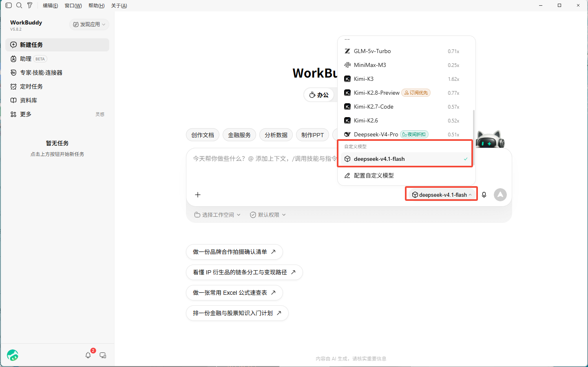588x367 pixels.
Task: Open the 帮助(H) menu
Action: click(97, 6)
